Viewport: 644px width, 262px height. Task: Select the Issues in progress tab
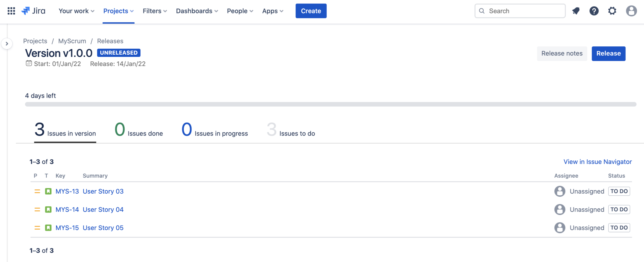tap(215, 130)
